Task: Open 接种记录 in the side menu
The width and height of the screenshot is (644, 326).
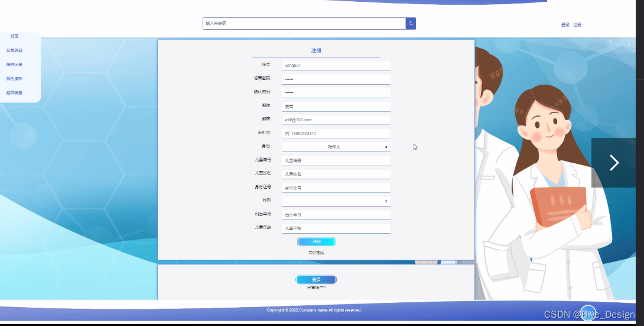Action: click(14, 64)
